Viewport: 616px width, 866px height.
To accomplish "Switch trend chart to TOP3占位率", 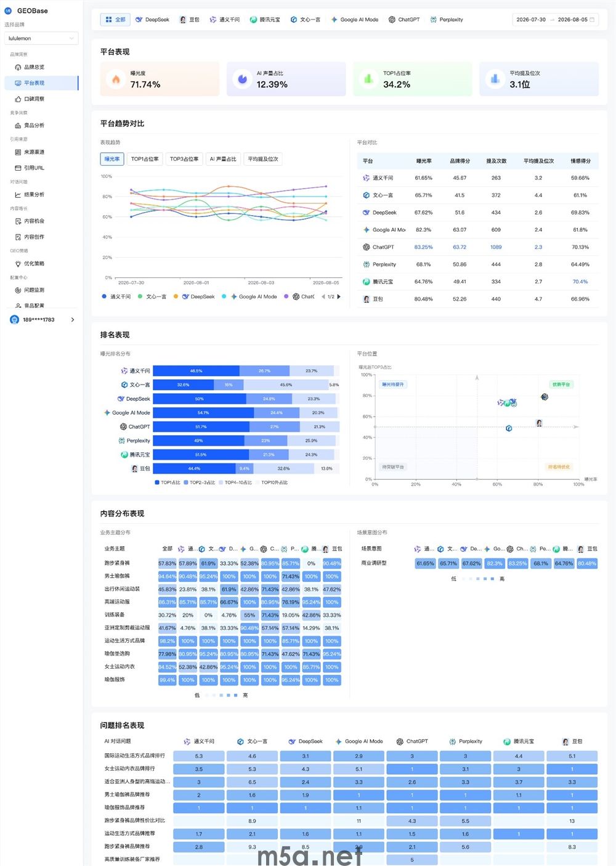I will coord(184,159).
